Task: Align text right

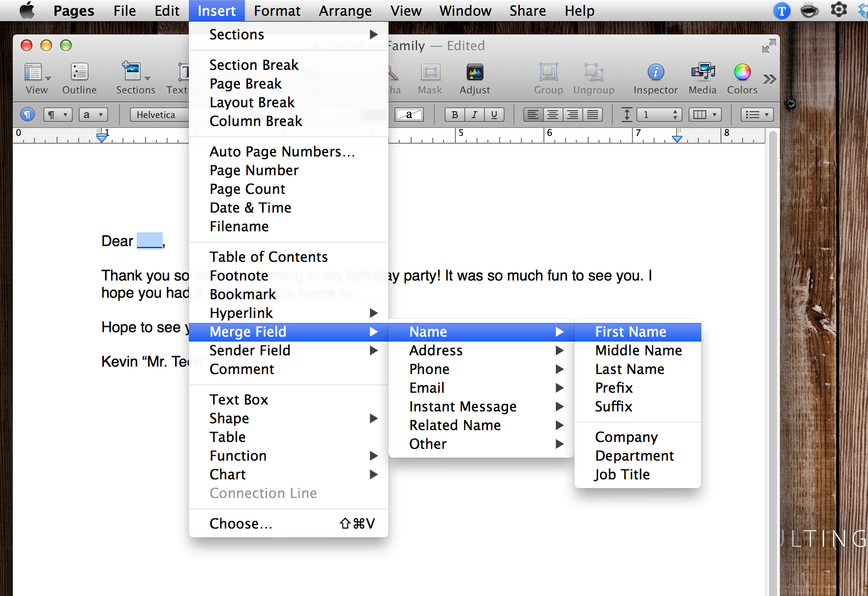Action: (x=573, y=115)
